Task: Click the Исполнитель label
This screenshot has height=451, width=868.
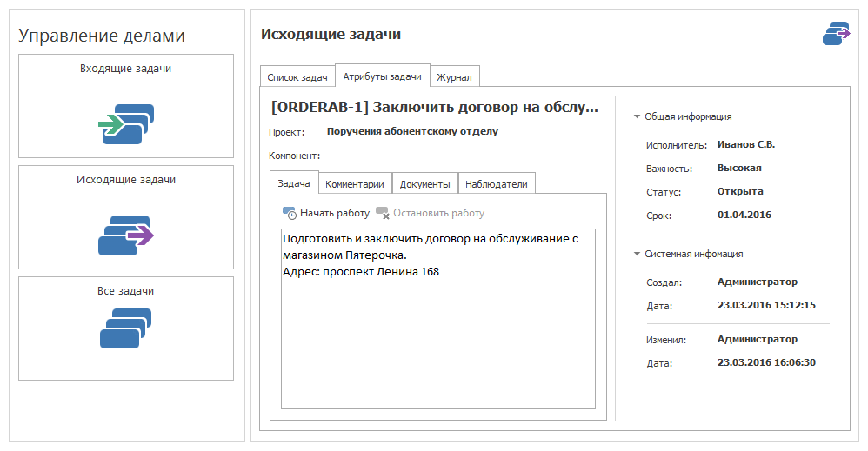Action: click(x=677, y=145)
